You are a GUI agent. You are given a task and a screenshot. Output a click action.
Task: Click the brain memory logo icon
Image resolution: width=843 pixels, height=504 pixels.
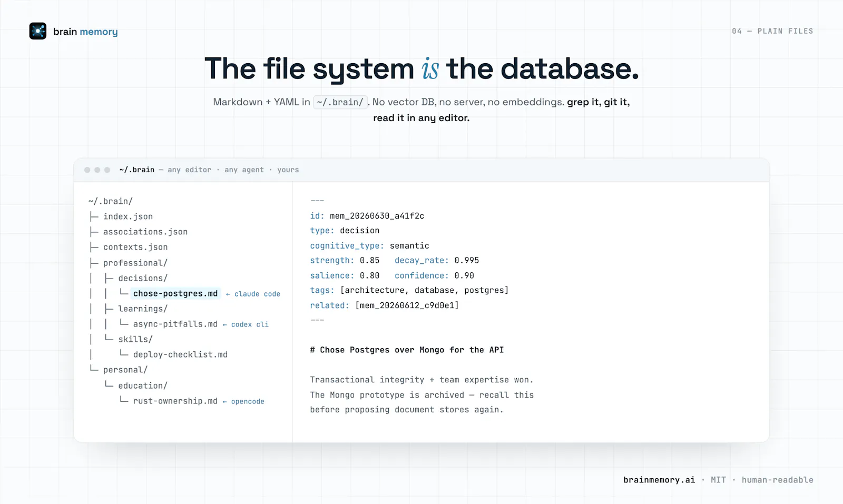[38, 31]
